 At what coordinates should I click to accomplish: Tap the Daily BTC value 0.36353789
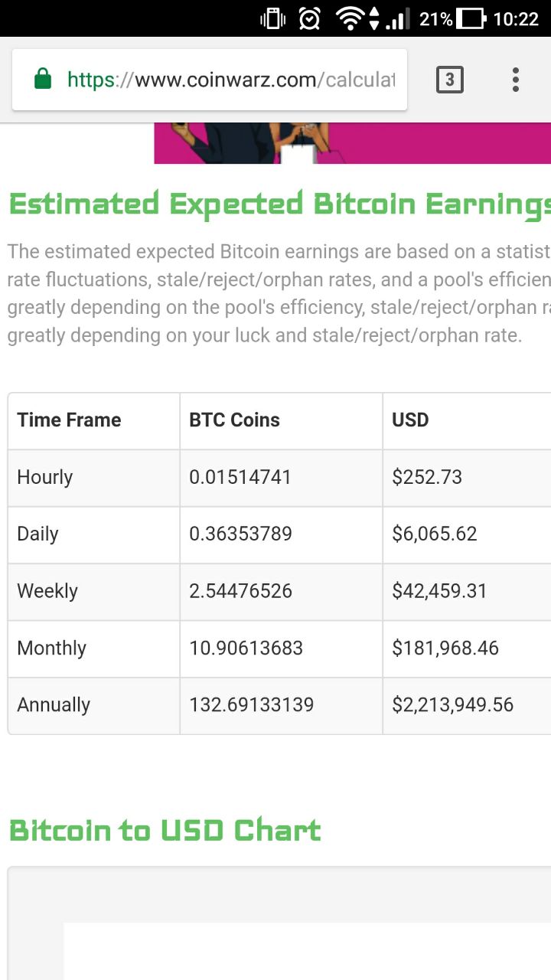click(x=240, y=534)
